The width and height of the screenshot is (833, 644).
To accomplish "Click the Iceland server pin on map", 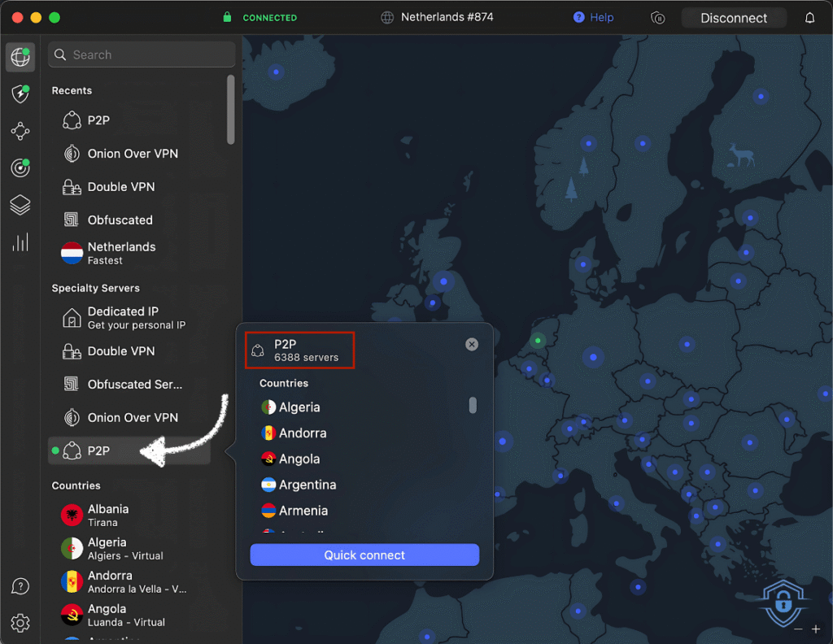I will [276, 72].
